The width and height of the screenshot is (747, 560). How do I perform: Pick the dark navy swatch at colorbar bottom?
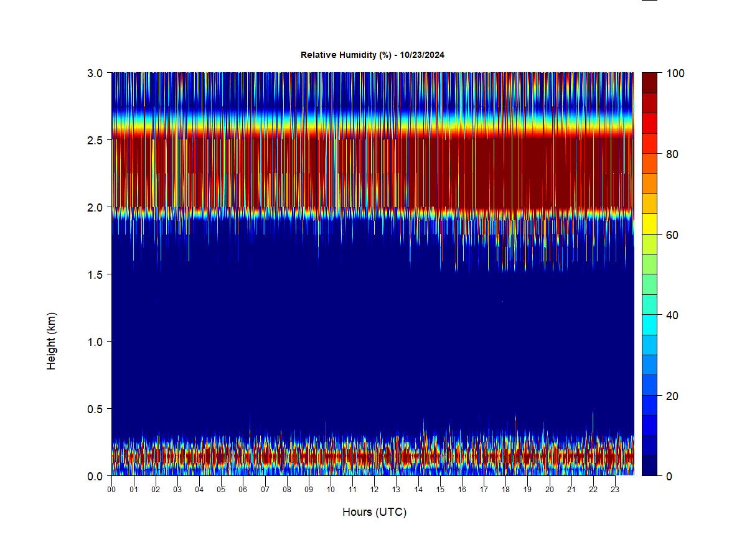click(649, 465)
